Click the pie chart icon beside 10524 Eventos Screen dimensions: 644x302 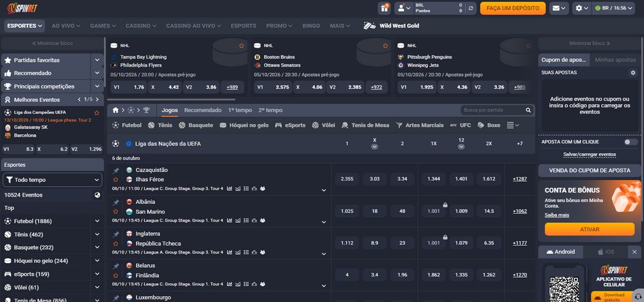[97, 195]
